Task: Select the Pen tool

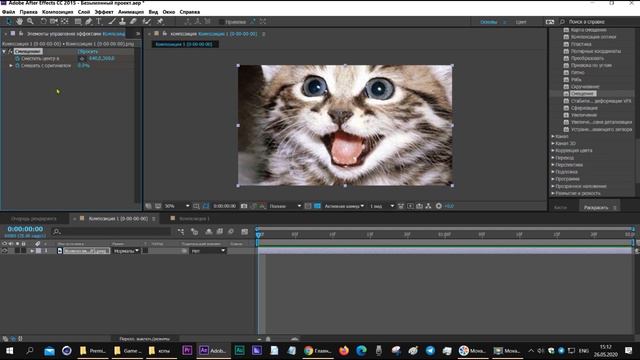Action: coord(89,22)
